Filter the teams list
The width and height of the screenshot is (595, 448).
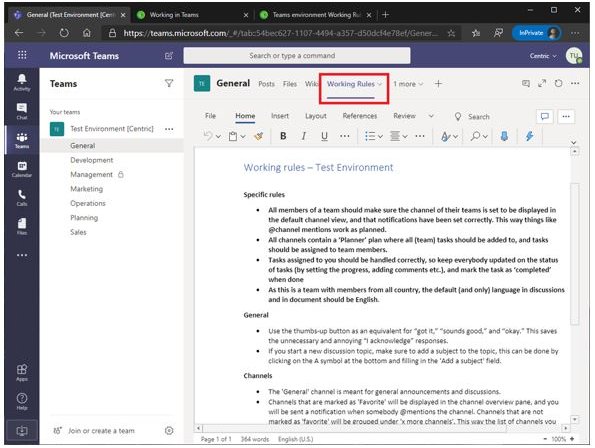(169, 83)
